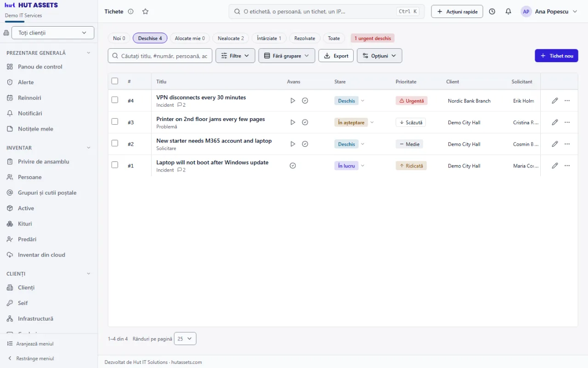Edit ticket #3 with the pencil icon

pyautogui.click(x=555, y=122)
